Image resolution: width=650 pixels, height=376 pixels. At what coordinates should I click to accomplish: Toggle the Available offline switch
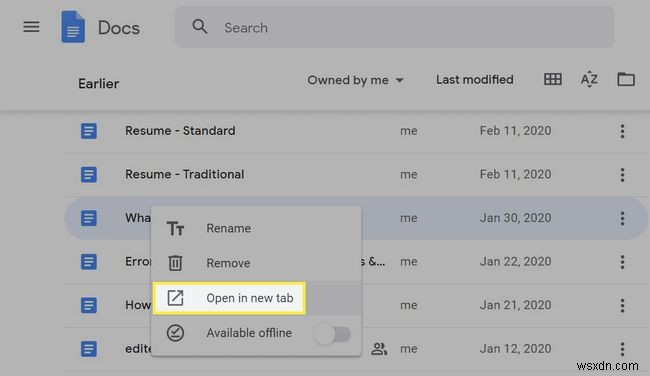pyautogui.click(x=332, y=334)
